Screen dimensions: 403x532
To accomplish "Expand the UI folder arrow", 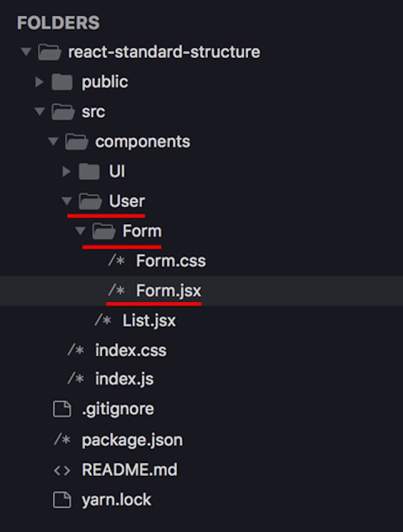I will click(66, 171).
